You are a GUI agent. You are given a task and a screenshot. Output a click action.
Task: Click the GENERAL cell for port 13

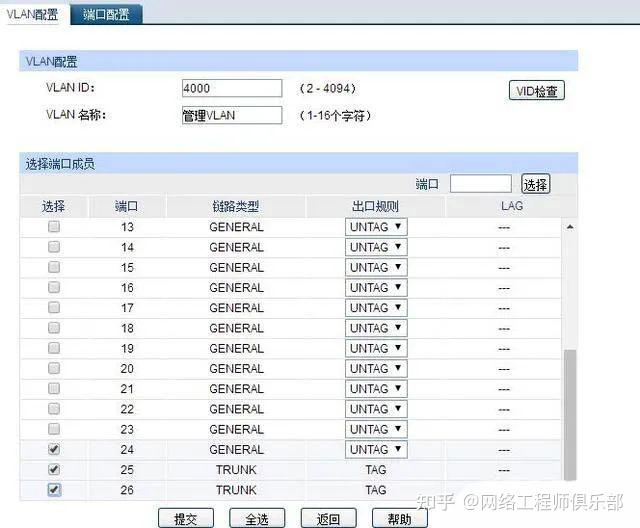[236, 227]
